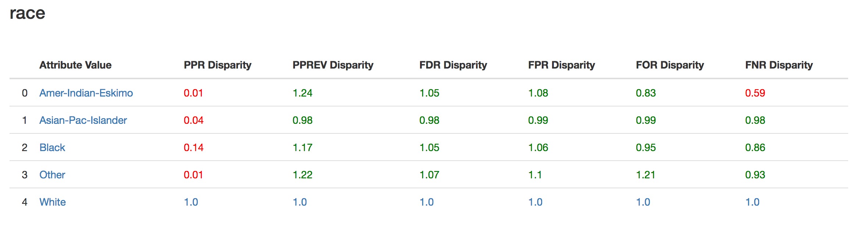868x227 pixels.
Task: Click the Attribute Value column header
Action: click(75, 65)
